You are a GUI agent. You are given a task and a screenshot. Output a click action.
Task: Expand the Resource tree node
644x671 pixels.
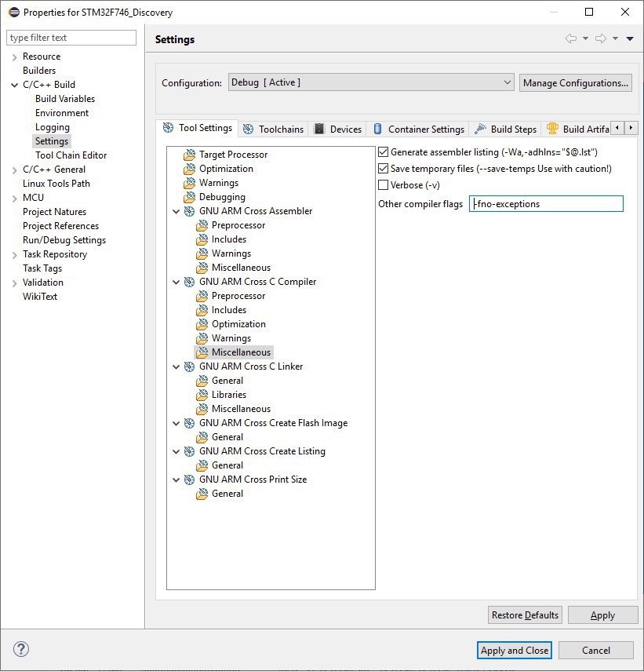(x=15, y=57)
